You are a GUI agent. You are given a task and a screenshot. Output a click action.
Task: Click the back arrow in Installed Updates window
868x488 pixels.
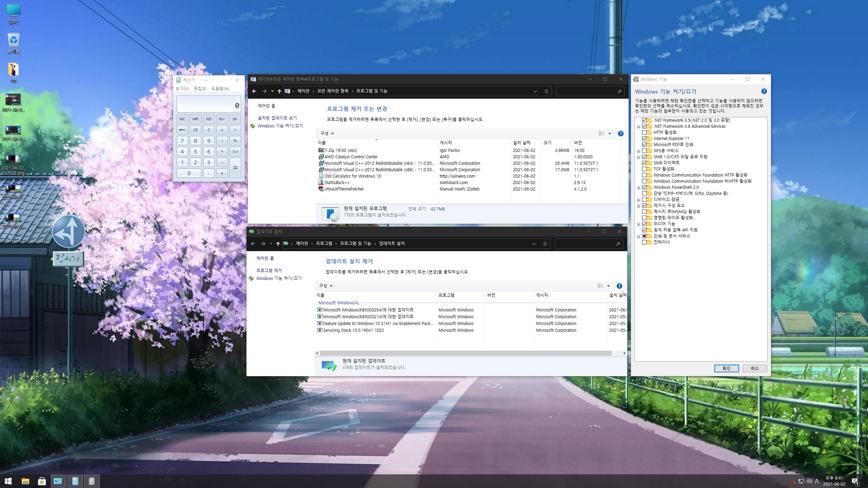click(253, 244)
